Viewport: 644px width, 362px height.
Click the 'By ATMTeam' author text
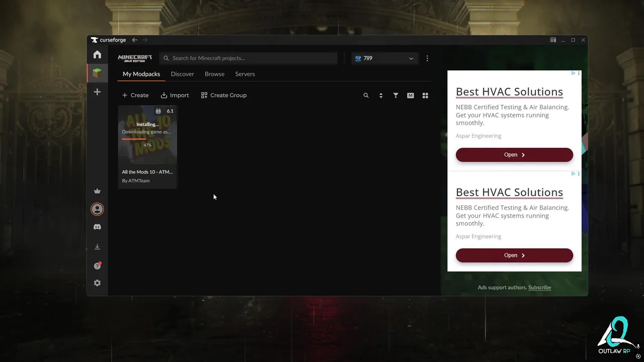136,181
